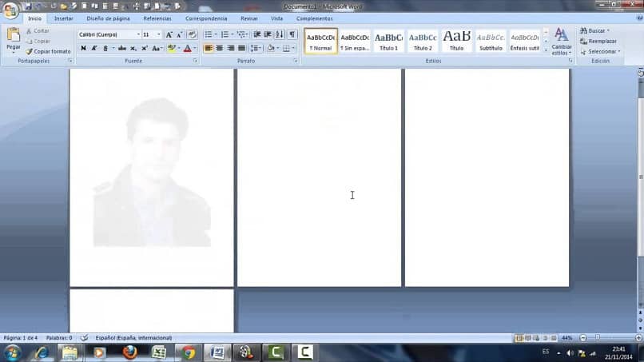This screenshot has height=362, width=644.
Task: Apply the text highlight color tool
Action: (172, 48)
